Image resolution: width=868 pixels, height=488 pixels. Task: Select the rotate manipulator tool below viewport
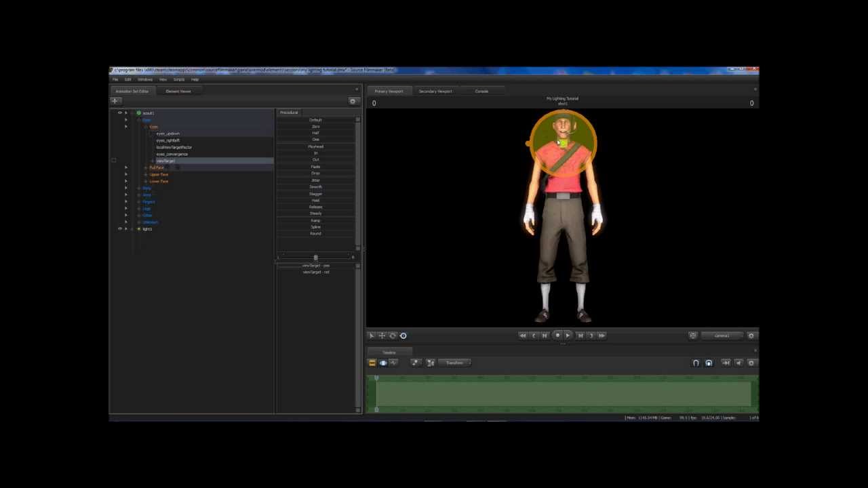click(392, 335)
